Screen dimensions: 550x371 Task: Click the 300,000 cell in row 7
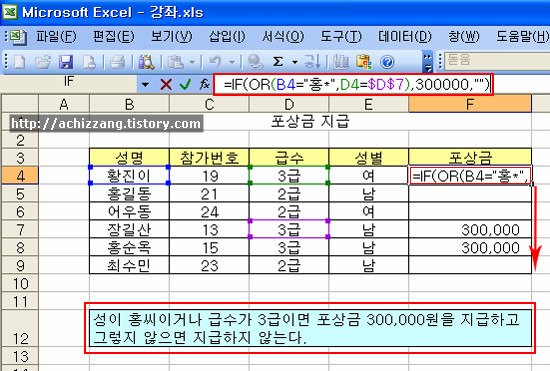pyautogui.click(x=470, y=230)
